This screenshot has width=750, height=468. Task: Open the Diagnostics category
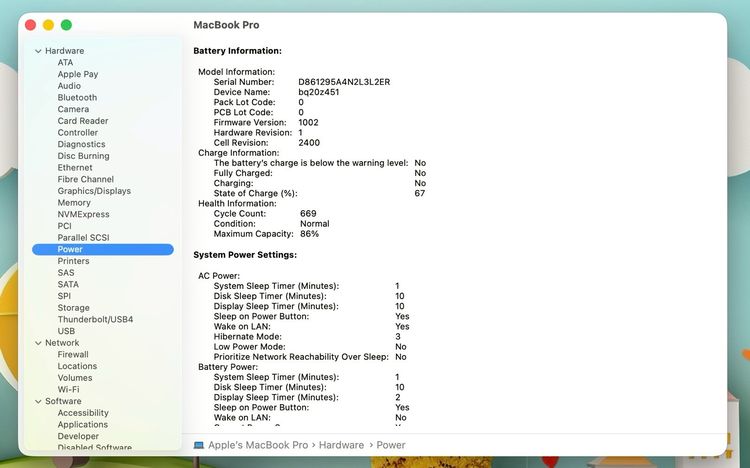[81, 144]
